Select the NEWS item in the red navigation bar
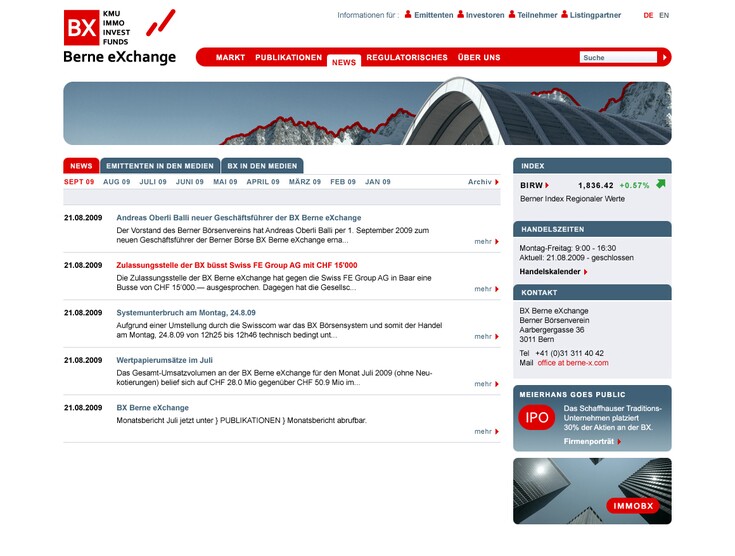The width and height of the screenshot is (735, 556). click(344, 62)
